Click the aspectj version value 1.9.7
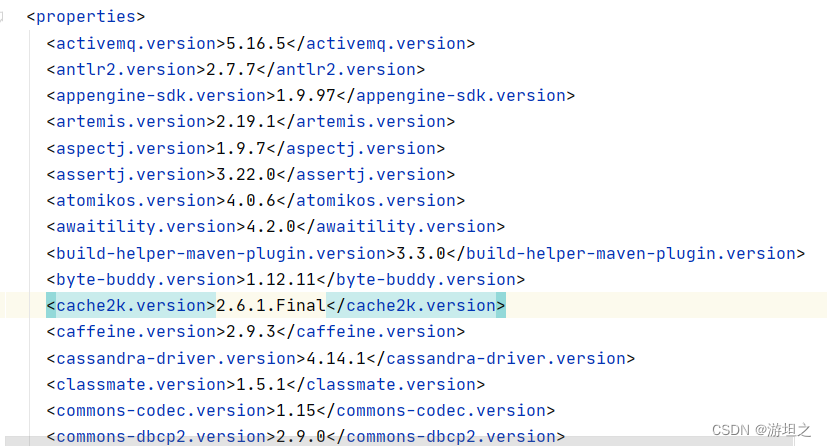 236,148
